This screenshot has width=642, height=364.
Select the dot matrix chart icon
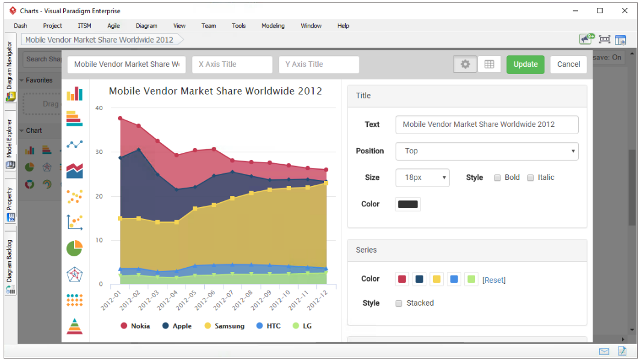tap(75, 300)
